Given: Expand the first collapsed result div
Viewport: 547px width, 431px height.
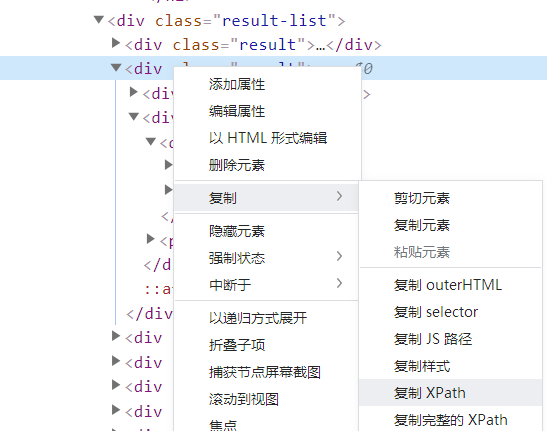Looking at the screenshot, I should pyautogui.click(x=116, y=43).
